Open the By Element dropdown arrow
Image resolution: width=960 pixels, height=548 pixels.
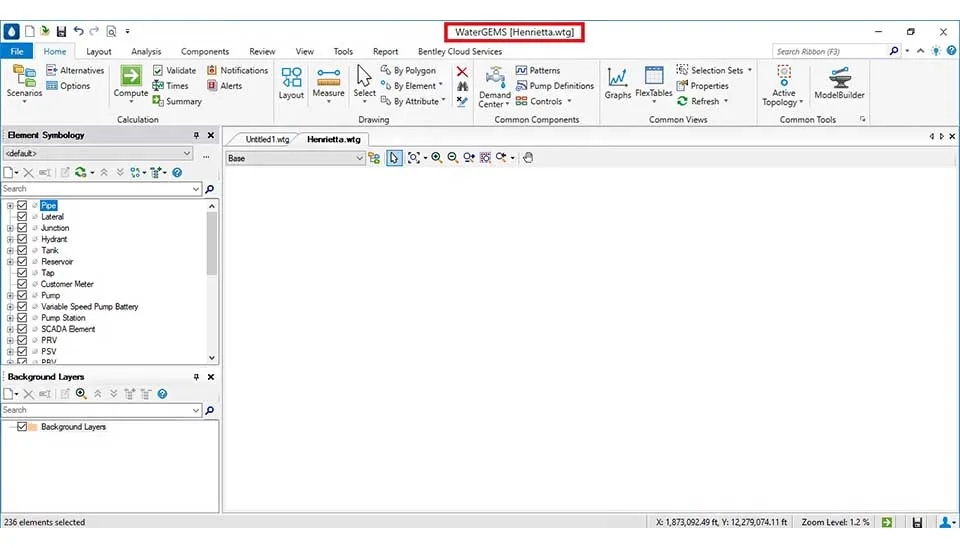tap(441, 85)
